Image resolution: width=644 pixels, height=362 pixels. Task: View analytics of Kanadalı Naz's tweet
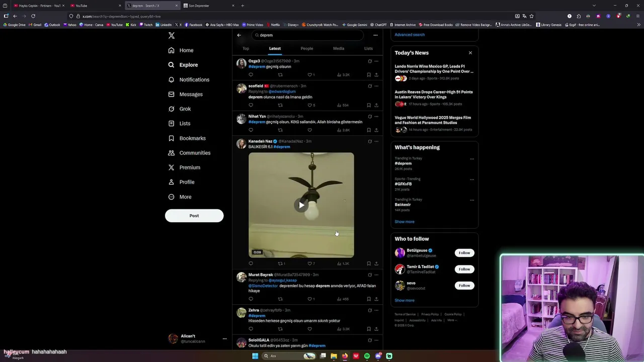point(343,263)
